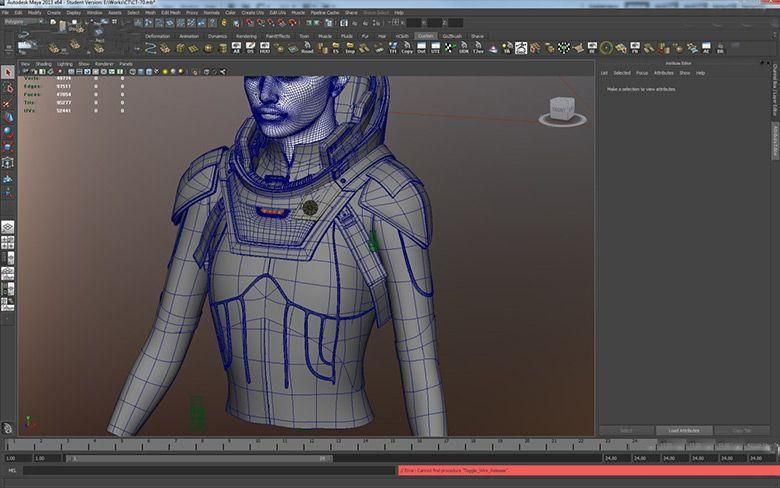Choose the Lasso selection tool
Screen dimensions: 780x488
click(x=7, y=88)
